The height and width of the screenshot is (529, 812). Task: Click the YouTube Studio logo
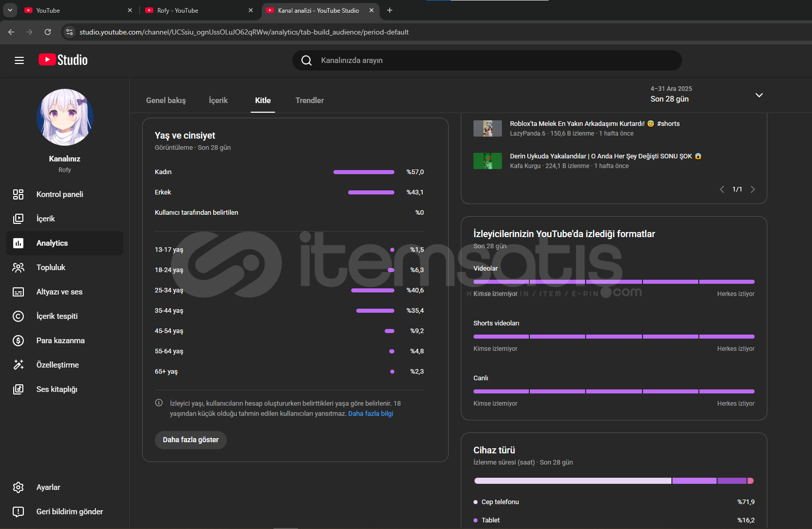click(63, 60)
